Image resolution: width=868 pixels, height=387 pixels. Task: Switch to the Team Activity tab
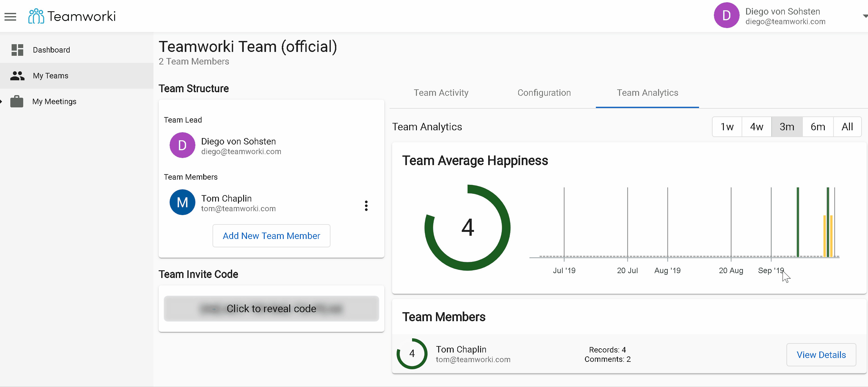click(441, 93)
